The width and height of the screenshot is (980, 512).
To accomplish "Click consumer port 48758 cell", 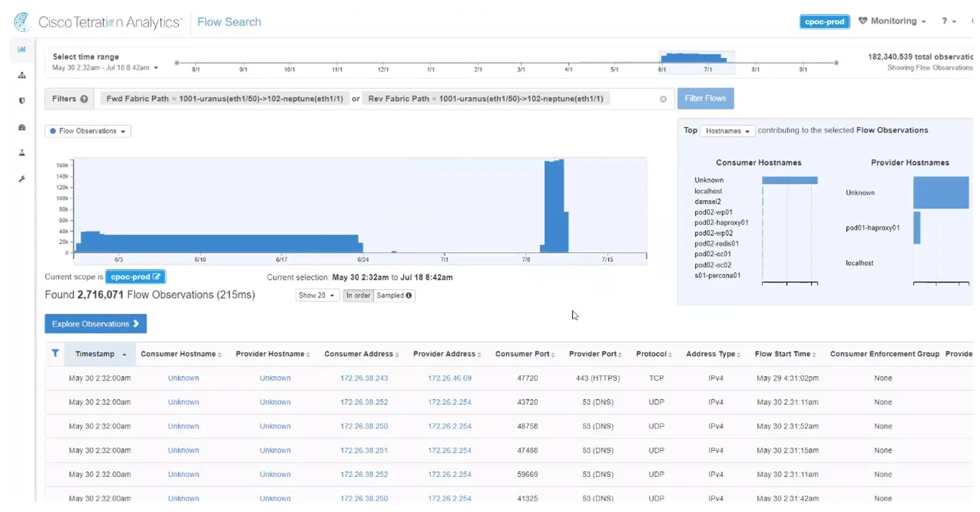I will point(527,426).
